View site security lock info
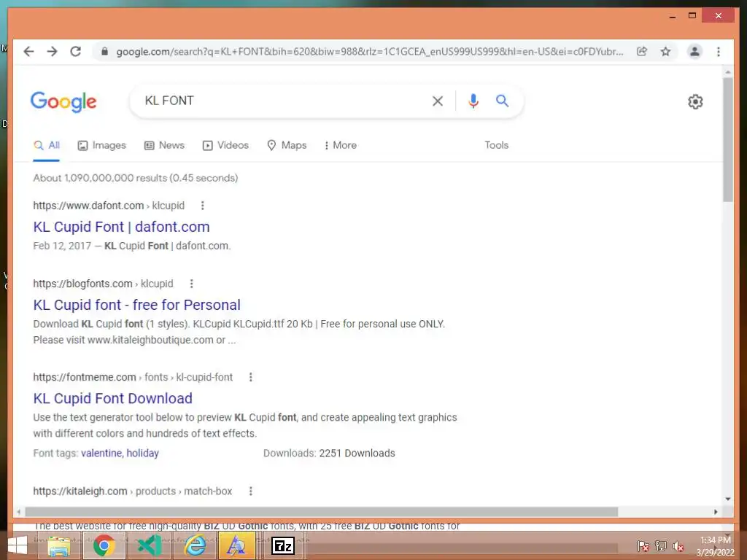Viewport: 747px width, 560px height. point(105,52)
